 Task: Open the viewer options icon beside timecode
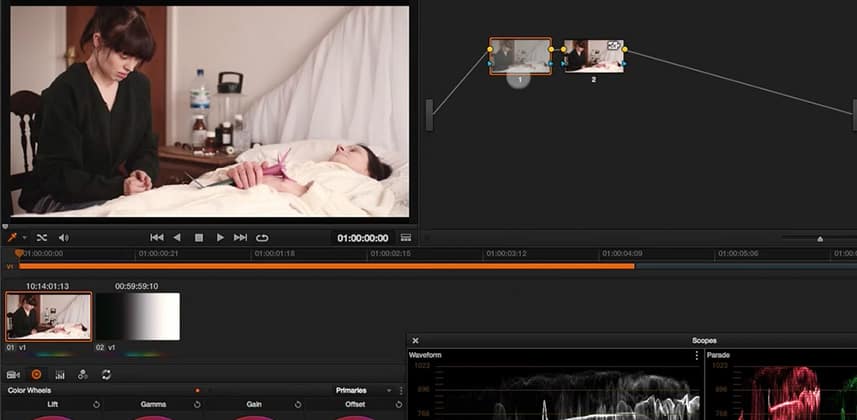pos(406,237)
